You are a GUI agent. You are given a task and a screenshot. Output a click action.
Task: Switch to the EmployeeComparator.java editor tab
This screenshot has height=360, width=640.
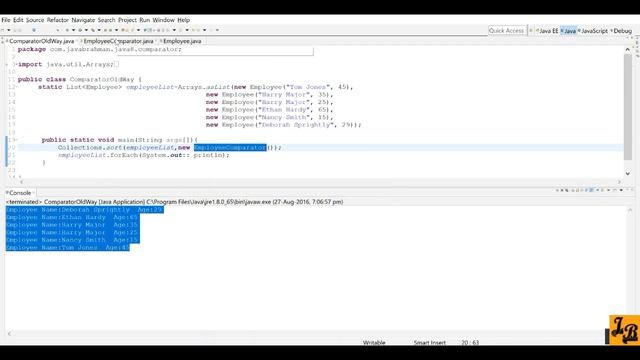[x=118, y=41]
